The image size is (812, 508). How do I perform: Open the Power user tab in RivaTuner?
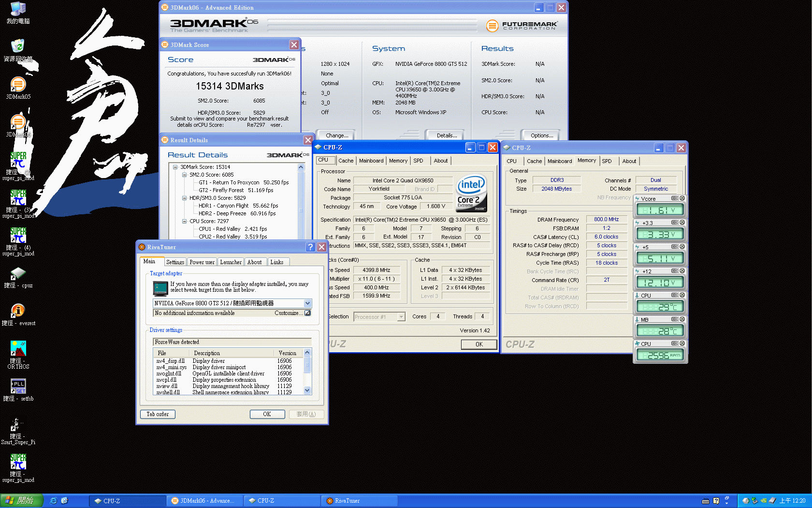(x=202, y=262)
